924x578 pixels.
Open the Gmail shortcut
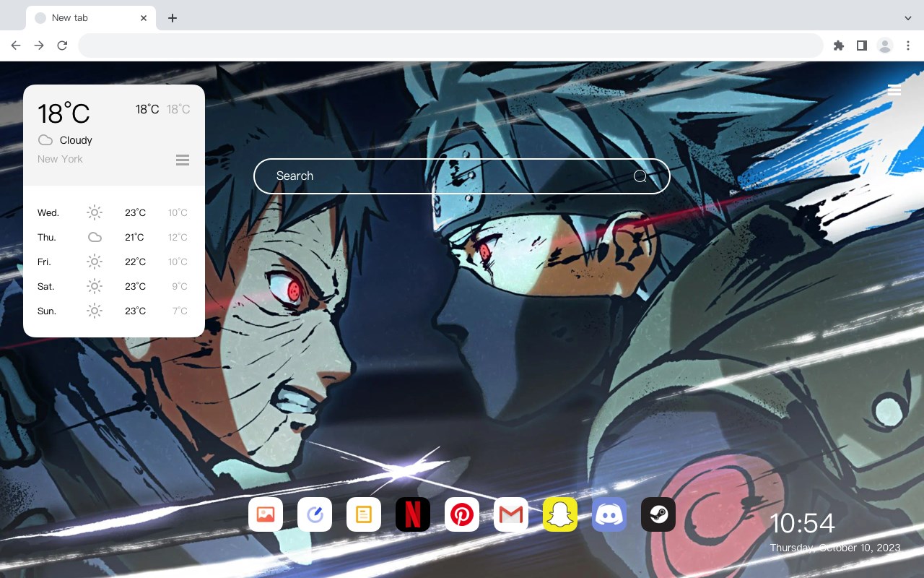pyautogui.click(x=511, y=514)
